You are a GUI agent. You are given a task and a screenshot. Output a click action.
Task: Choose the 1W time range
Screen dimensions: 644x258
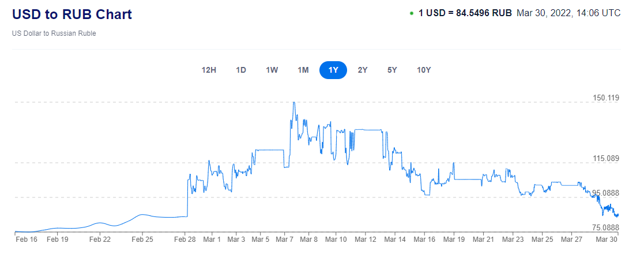click(272, 70)
